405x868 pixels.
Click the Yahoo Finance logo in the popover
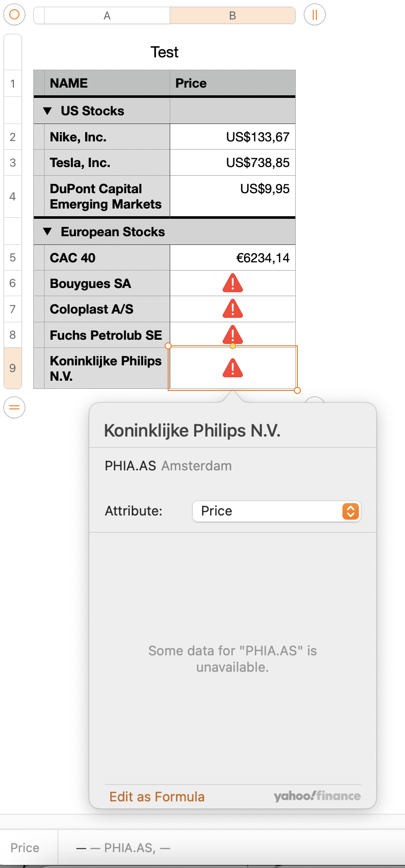click(x=317, y=796)
